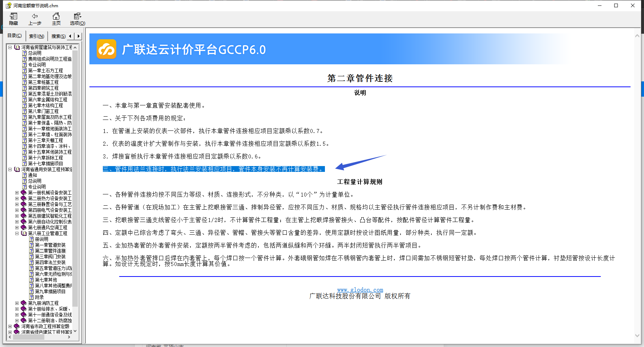The width and height of the screenshot is (644, 347).
Task: Click the topic icon beside 第七章其他
Action: (32, 280)
